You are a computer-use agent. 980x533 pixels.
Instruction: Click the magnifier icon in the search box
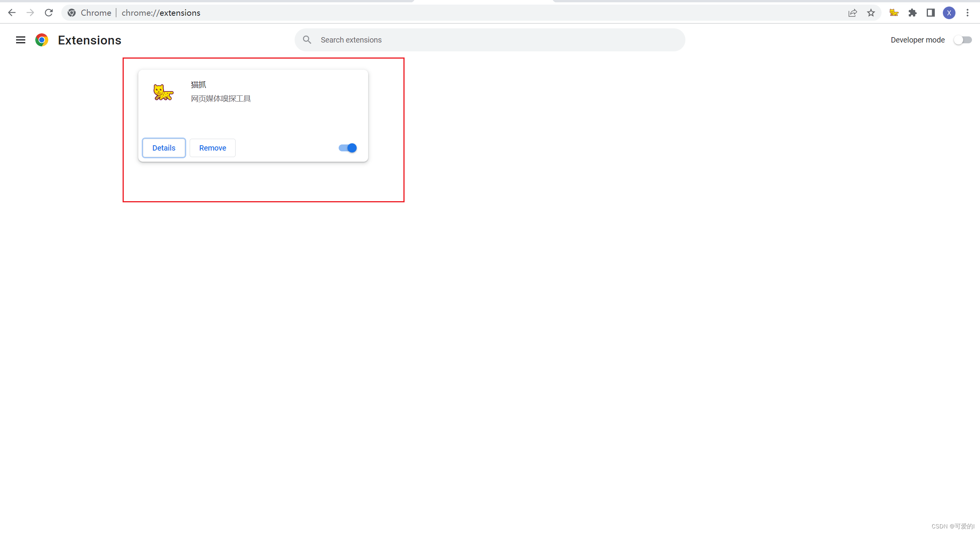click(x=307, y=40)
